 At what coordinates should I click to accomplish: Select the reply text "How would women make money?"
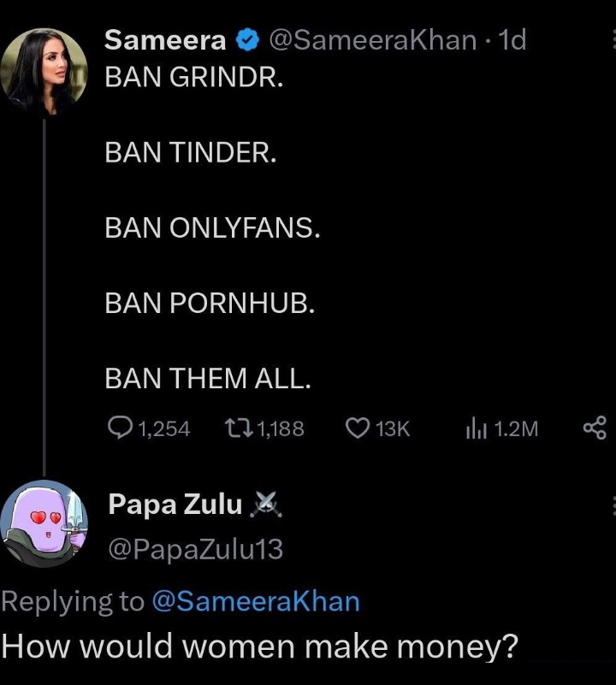[x=260, y=646]
